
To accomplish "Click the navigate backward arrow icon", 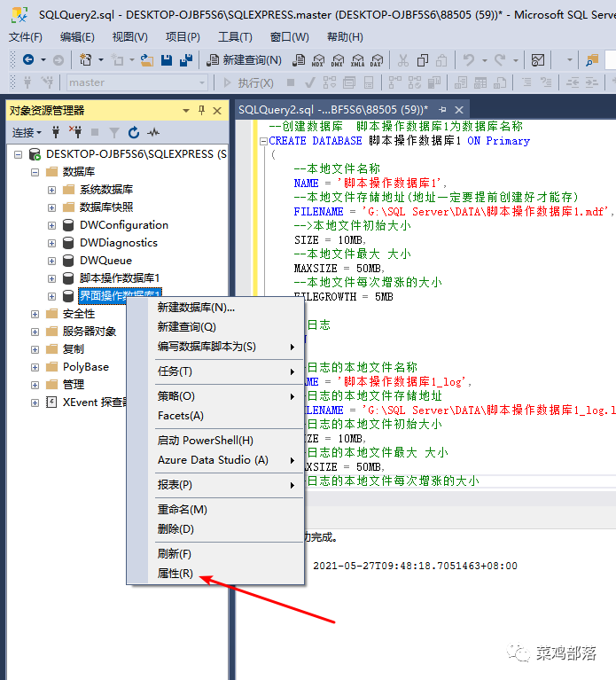I will (x=28, y=60).
